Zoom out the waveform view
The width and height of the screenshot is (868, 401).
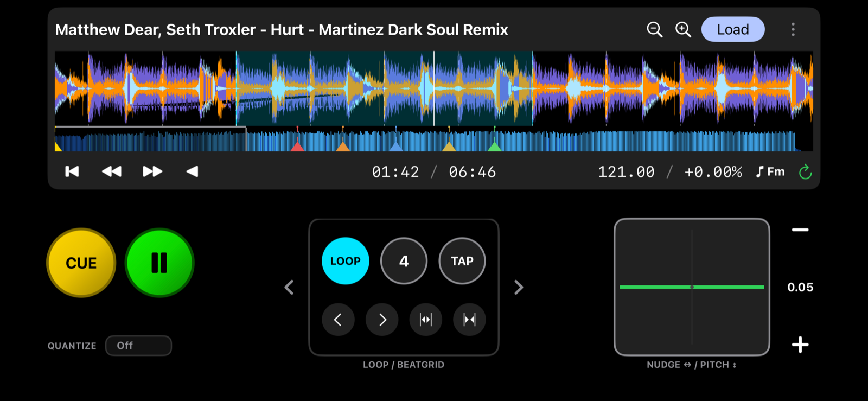coord(655,29)
